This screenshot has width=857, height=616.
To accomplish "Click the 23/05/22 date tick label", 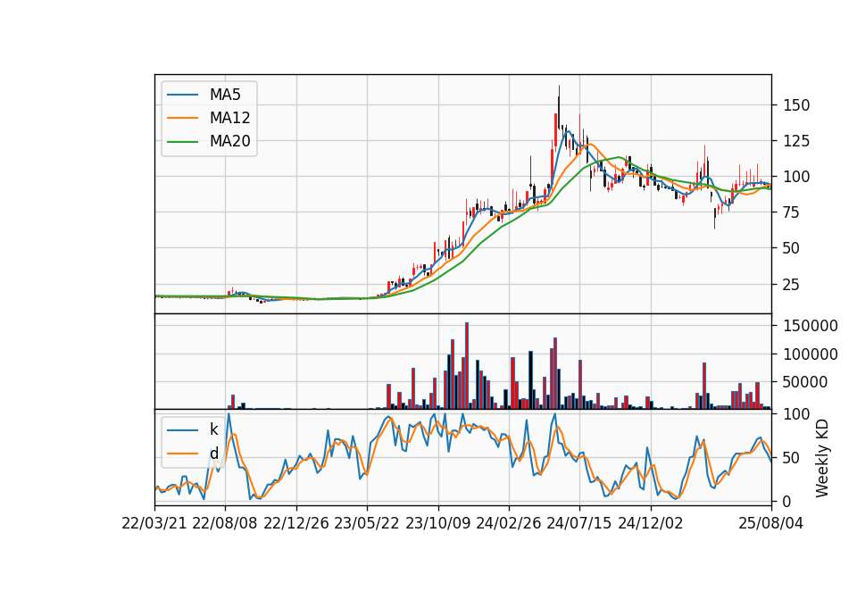I will (367, 523).
